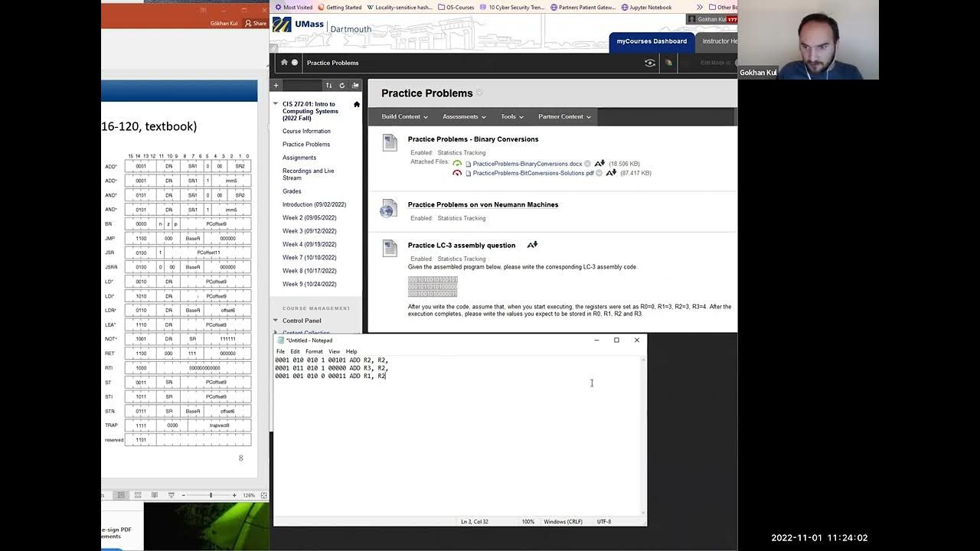Select Week 3 (09/12/2022)
This screenshot has width=980, height=551.
coord(309,231)
